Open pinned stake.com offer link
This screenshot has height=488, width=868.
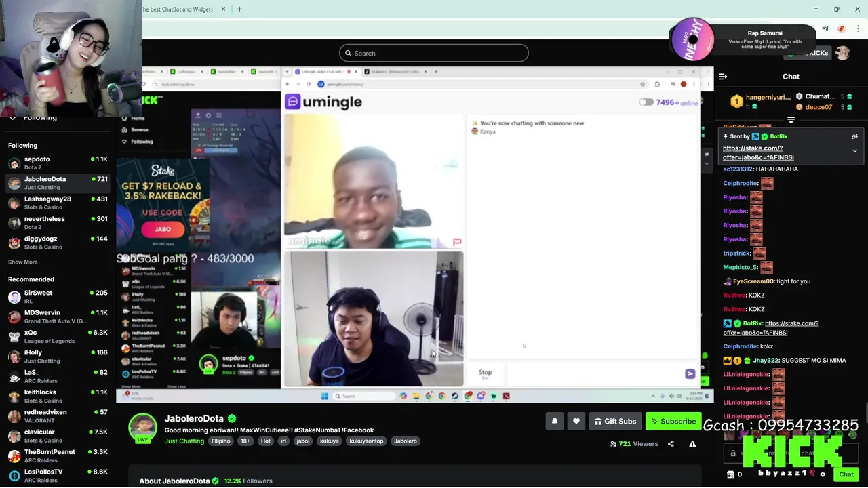(x=758, y=152)
